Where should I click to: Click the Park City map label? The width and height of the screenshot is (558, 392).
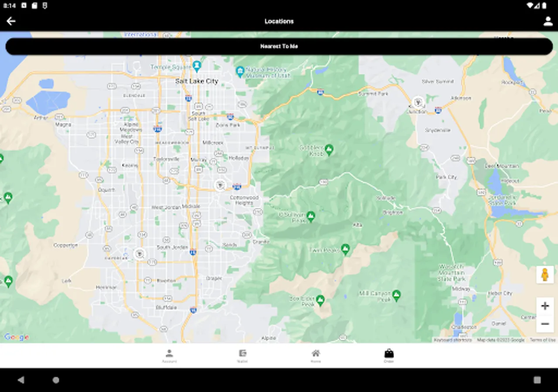click(x=446, y=177)
